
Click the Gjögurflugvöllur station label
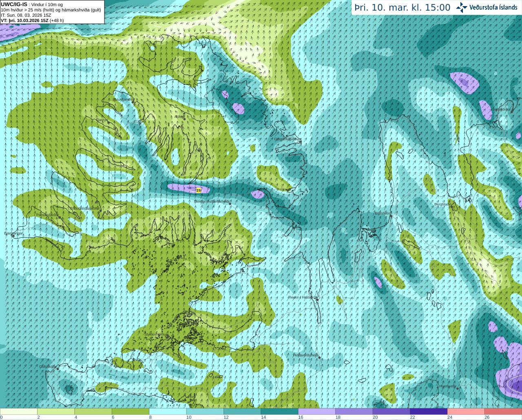[x=287, y=139]
